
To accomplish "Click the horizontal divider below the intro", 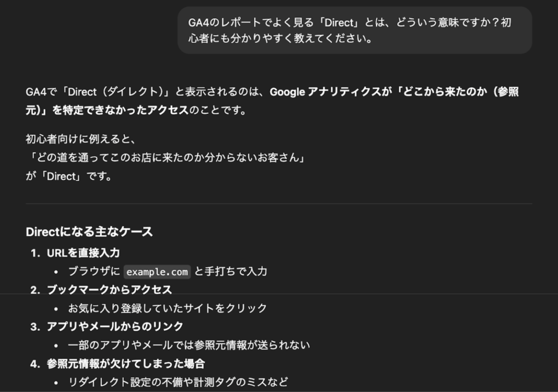I will [x=279, y=204].
